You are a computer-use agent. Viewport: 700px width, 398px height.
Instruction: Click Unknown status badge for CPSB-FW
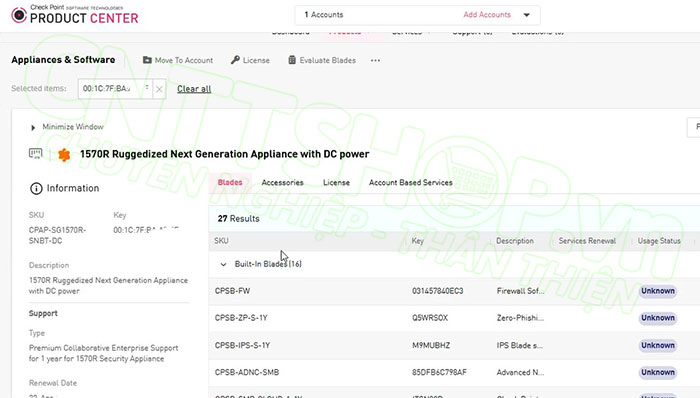click(658, 291)
